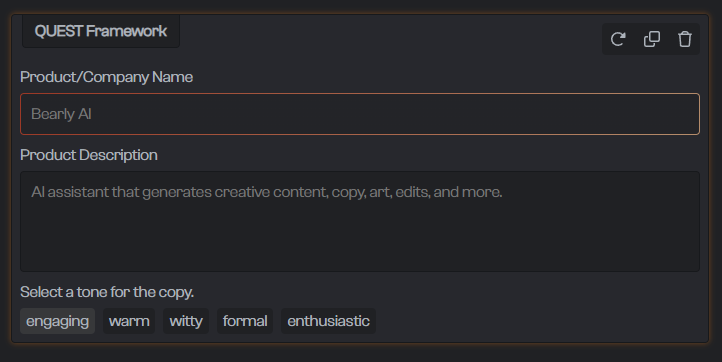Delete the block with trash icon
The image size is (722, 362).
[685, 39]
